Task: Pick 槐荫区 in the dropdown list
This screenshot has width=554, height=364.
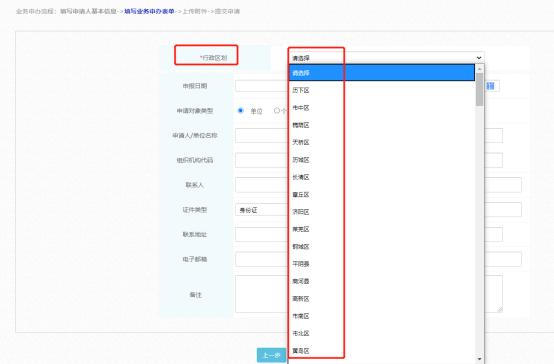Action: [x=382, y=125]
